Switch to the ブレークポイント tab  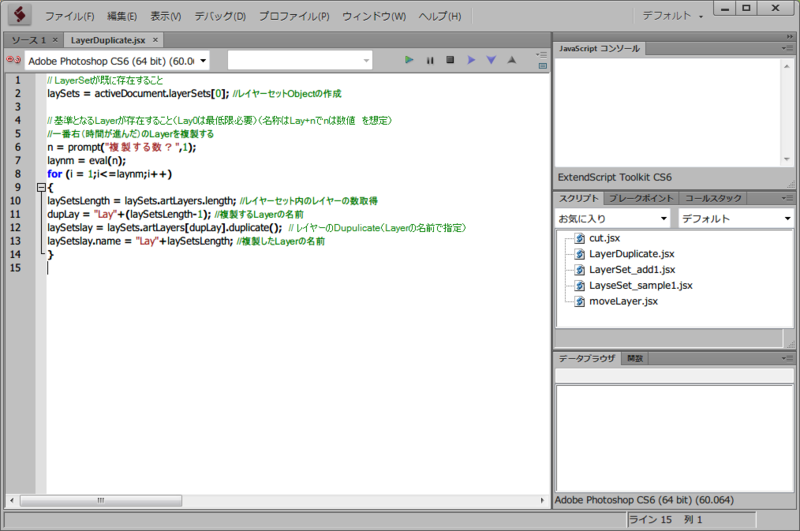(641, 198)
